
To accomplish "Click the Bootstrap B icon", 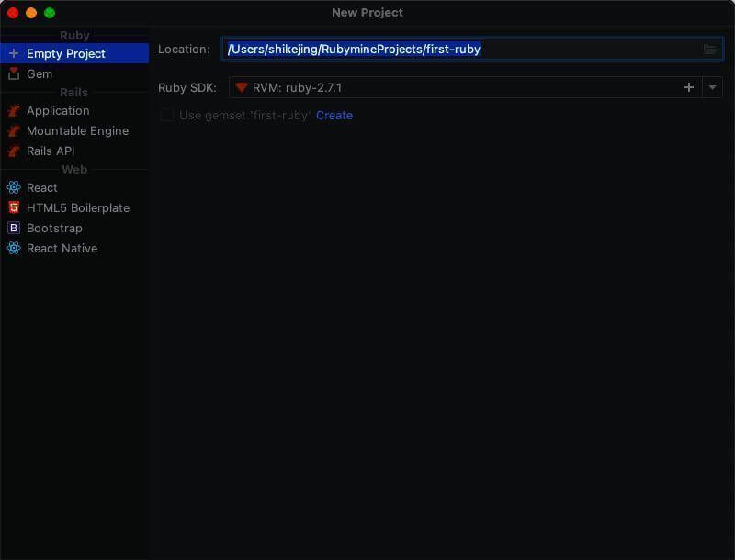I will coord(14,228).
